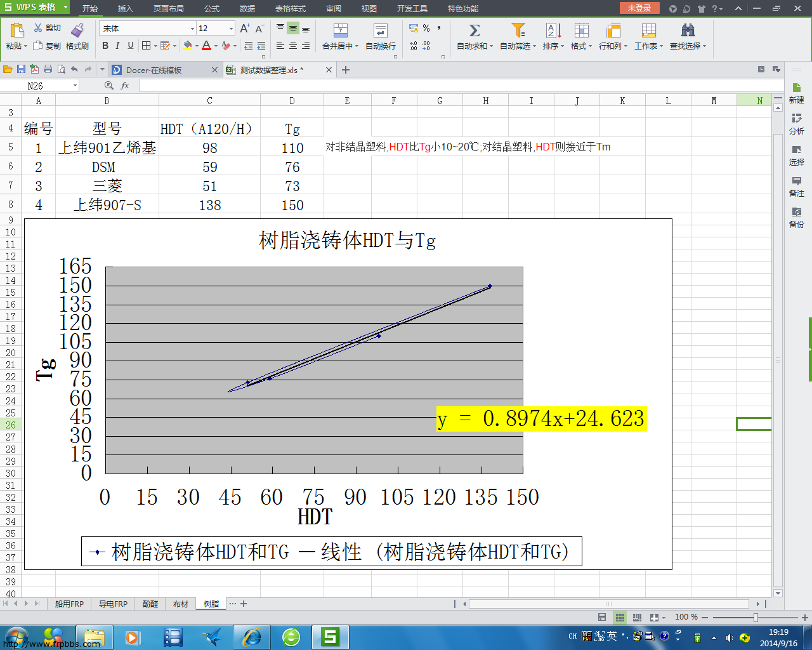This screenshot has width=812, height=650.
Task: Select the AutoFilter (自动筛选) funnel icon
Action: (x=519, y=32)
